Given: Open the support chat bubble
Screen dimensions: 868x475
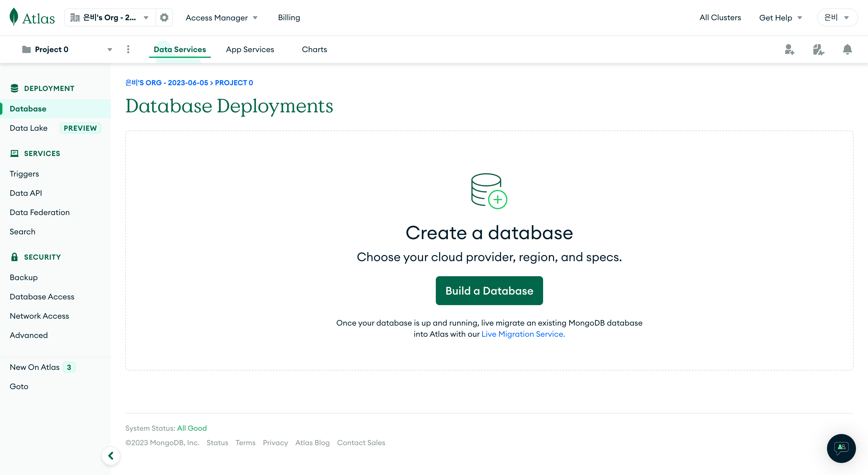Looking at the screenshot, I should click(841, 448).
